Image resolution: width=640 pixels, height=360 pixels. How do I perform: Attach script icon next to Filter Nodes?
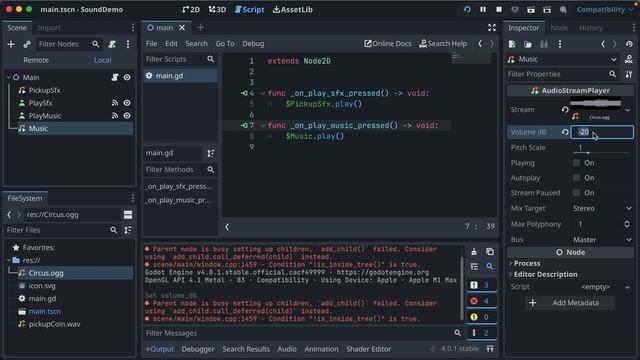point(112,44)
